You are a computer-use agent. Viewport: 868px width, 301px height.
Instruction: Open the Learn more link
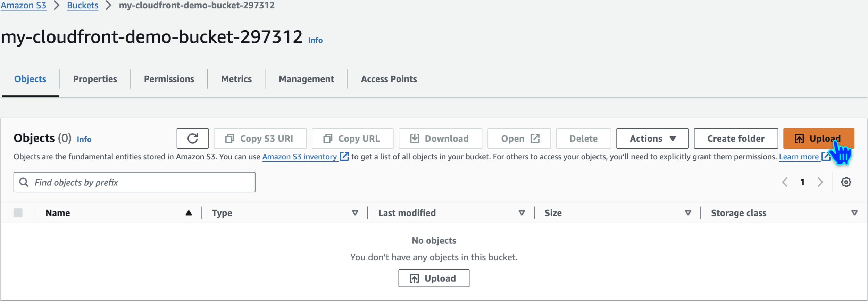pos(799,157)
